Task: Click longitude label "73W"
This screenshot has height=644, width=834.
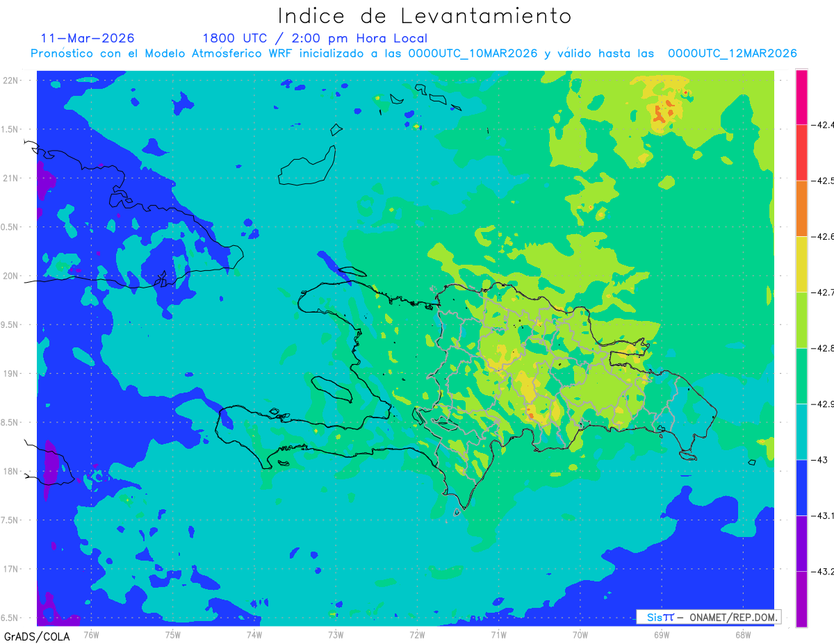Action: coord(336,635)
